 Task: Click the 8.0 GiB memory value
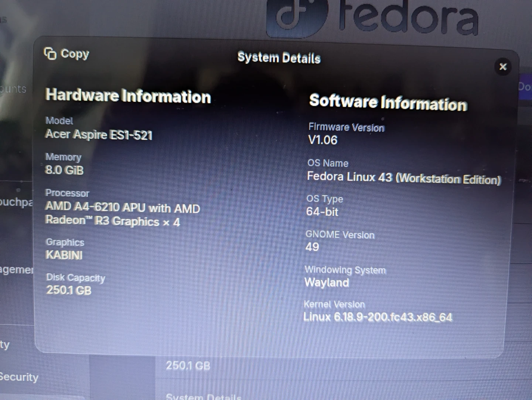tap(64, 170)
